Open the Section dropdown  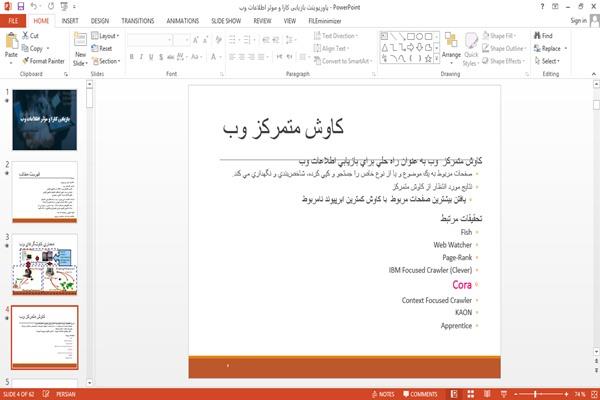point(106,61)
